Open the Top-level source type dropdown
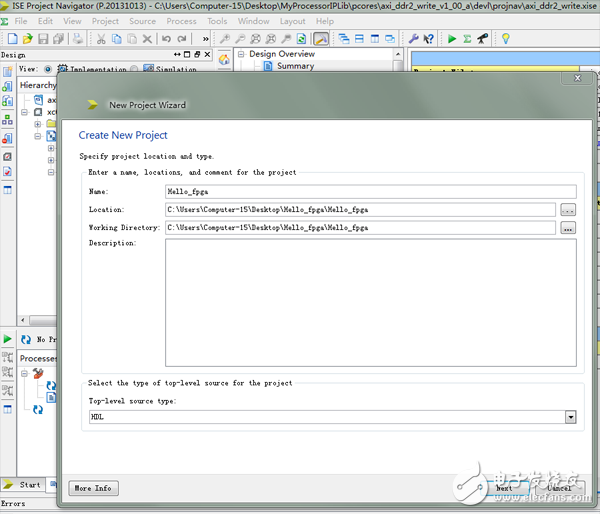 point(570,417)
